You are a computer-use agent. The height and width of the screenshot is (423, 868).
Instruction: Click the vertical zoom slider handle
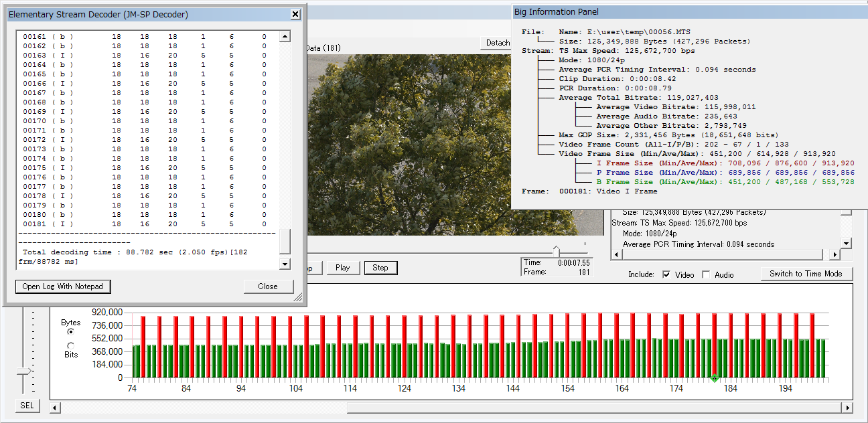(x=24, y=370)
